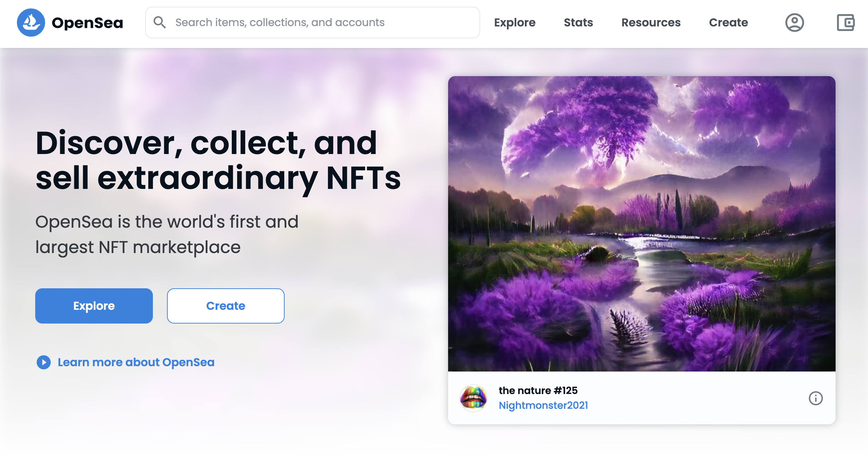The height and width of the screenshot is (461, 868).
Task: Click the magnifying glass search icon
Action: 160,22
